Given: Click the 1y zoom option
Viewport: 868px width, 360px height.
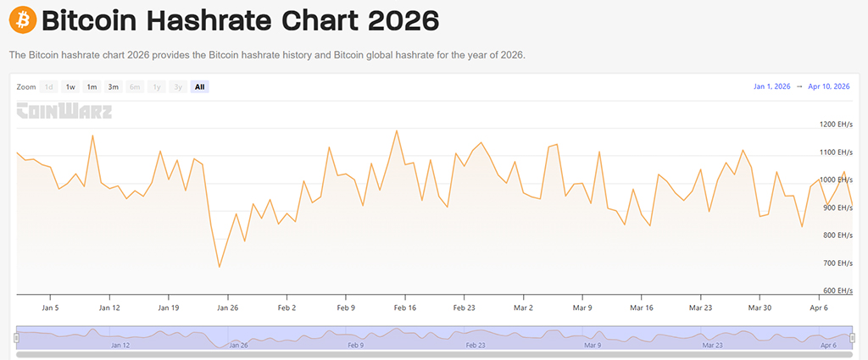Looking at the screenshot, I should click(156, 86).
